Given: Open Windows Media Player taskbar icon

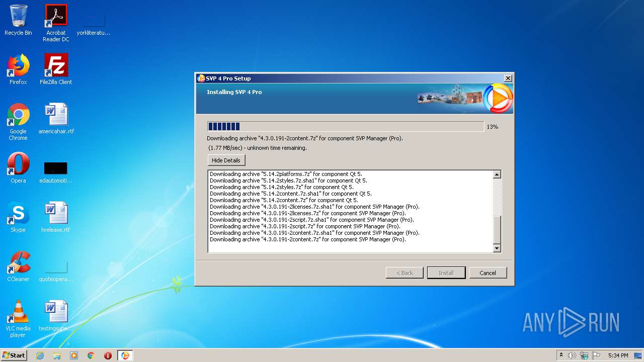Looking at the screenshot, I should [74, 355].
